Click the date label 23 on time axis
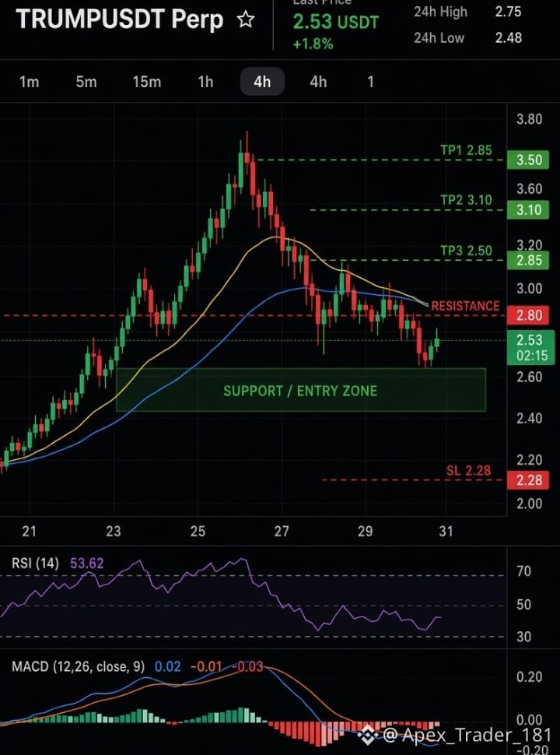 tap(113, 532)
